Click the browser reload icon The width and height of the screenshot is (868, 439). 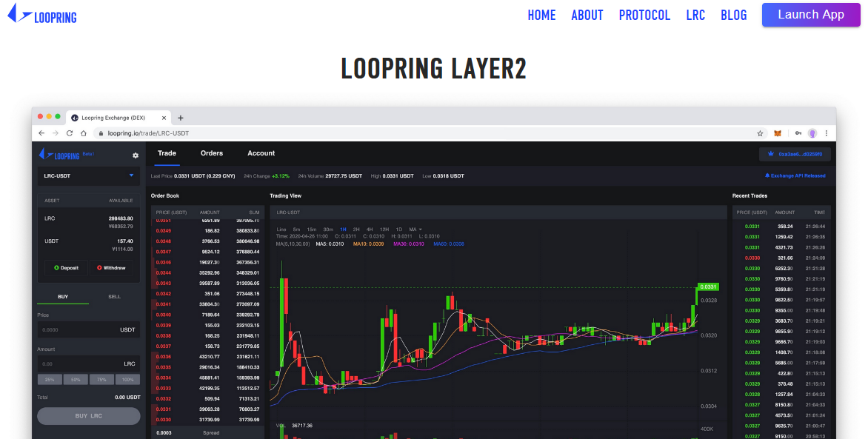click(x=69, y=133)
